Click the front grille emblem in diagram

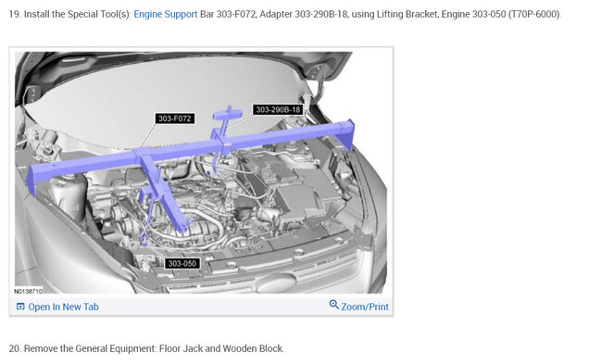tap(276, 283)
